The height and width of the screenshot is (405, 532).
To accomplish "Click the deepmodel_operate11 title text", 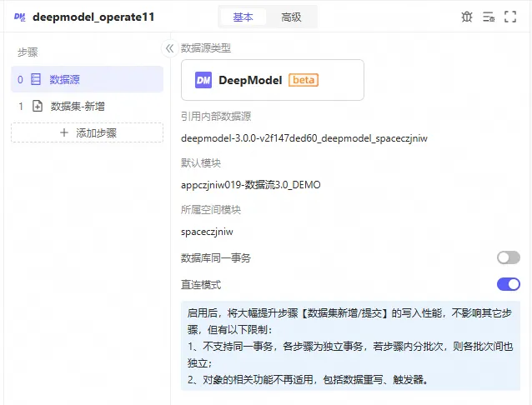I will click(93, 17).
